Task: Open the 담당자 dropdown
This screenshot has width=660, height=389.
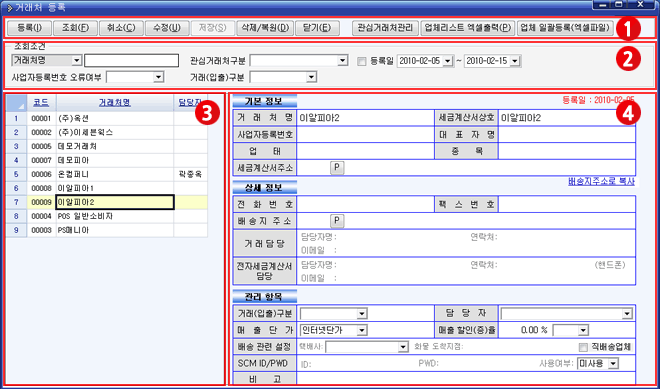Action: [627, 314]
